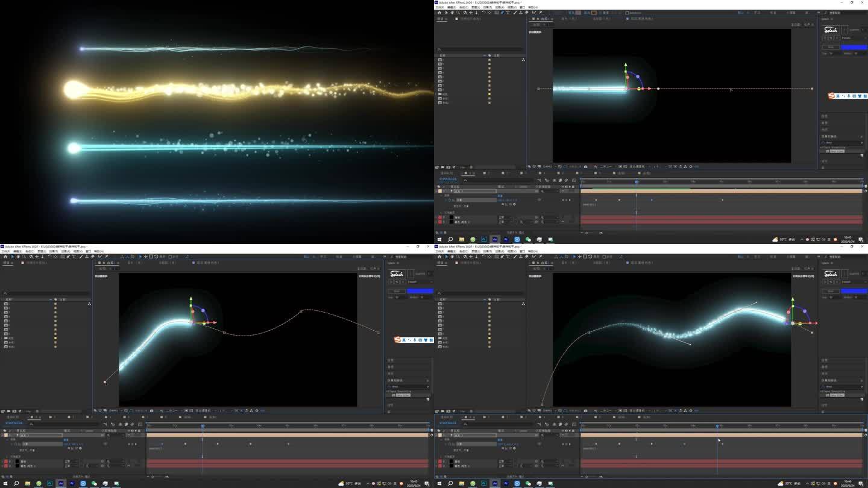
Task: Click frame blending icon in bottom-right timeline header
Action: click(560, 424)
